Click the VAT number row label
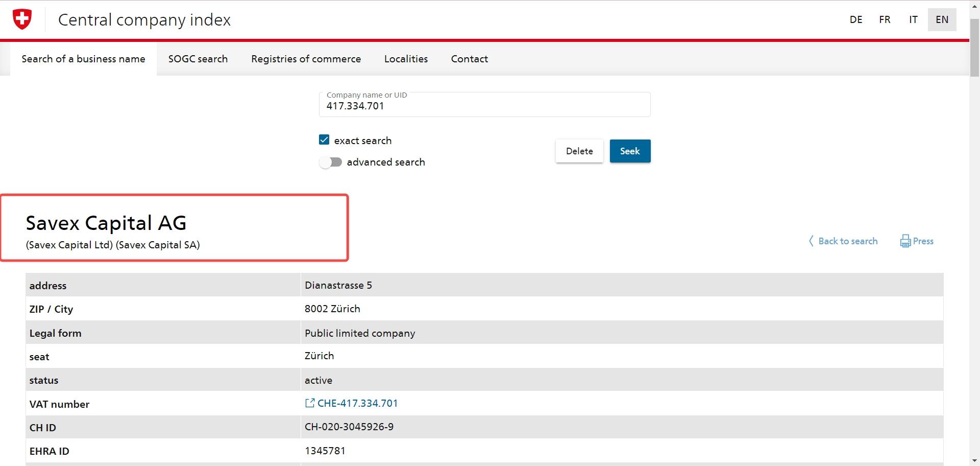 [x=59, y=404]
